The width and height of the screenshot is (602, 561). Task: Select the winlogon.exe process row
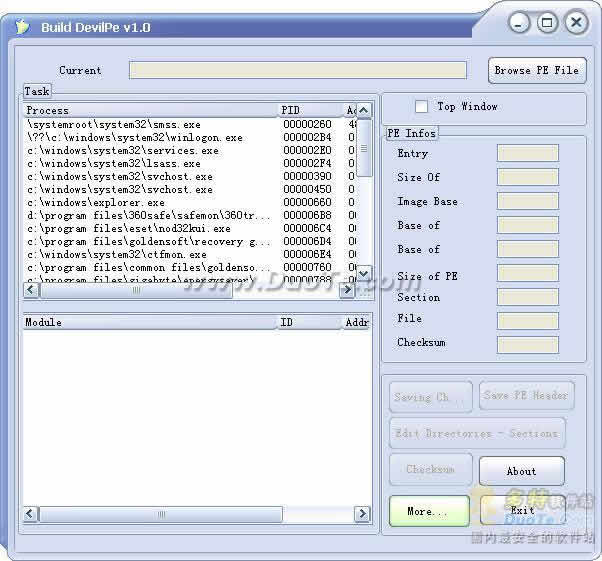click(190, 137)
